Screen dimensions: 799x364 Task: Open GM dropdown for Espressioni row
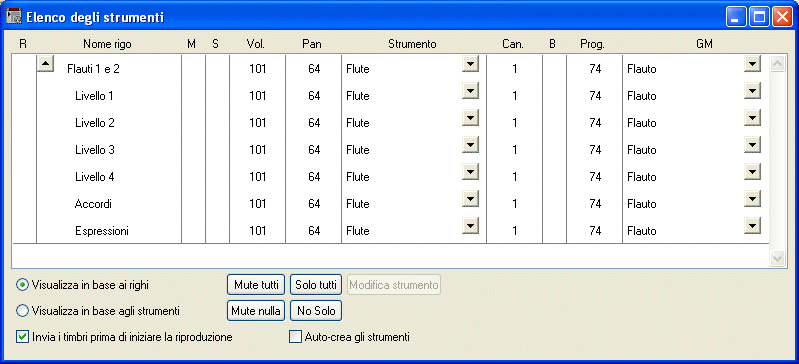click(752, 226)
